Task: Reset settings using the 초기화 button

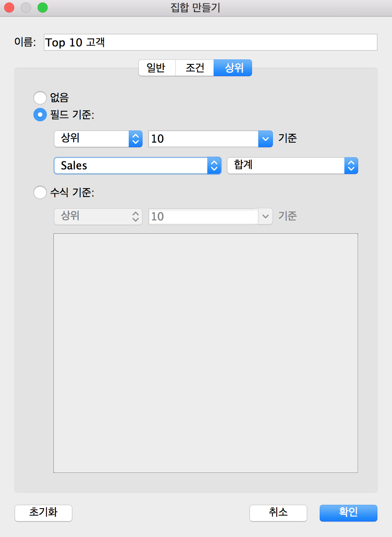Action: point(43,513)
